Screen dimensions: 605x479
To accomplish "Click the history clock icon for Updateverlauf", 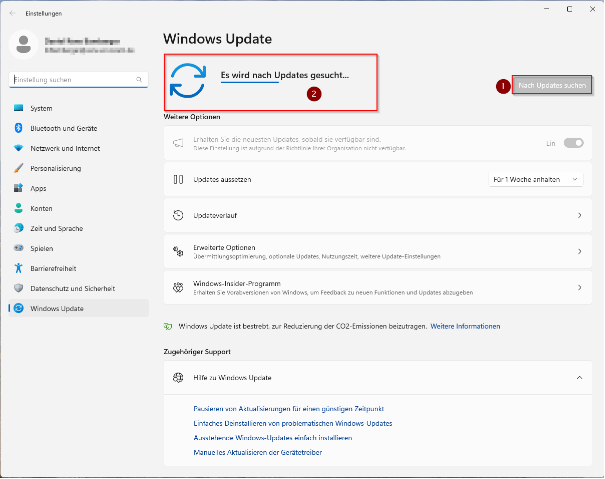I will click(178, 215).
